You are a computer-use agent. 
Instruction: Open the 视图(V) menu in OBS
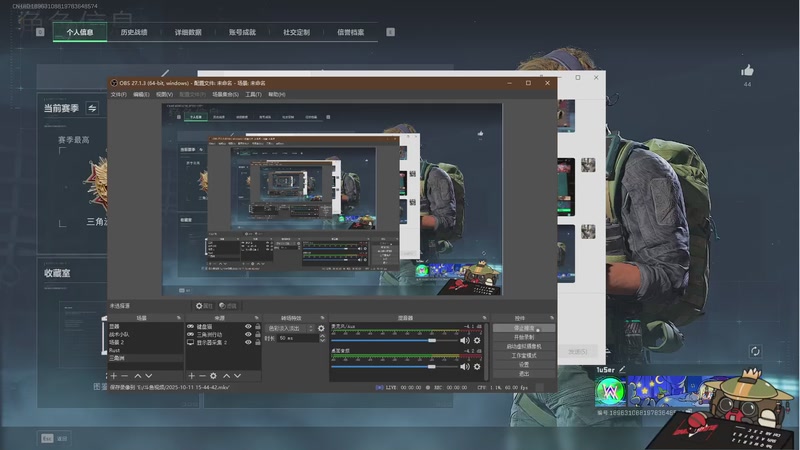click(x=164, y=94)
